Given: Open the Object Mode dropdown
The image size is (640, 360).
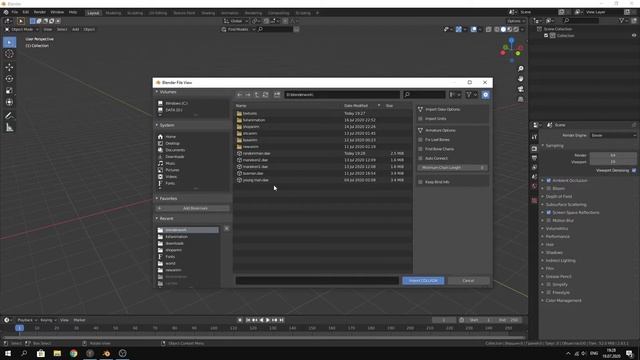Looking at the screenshot, I should coord(22,29).
